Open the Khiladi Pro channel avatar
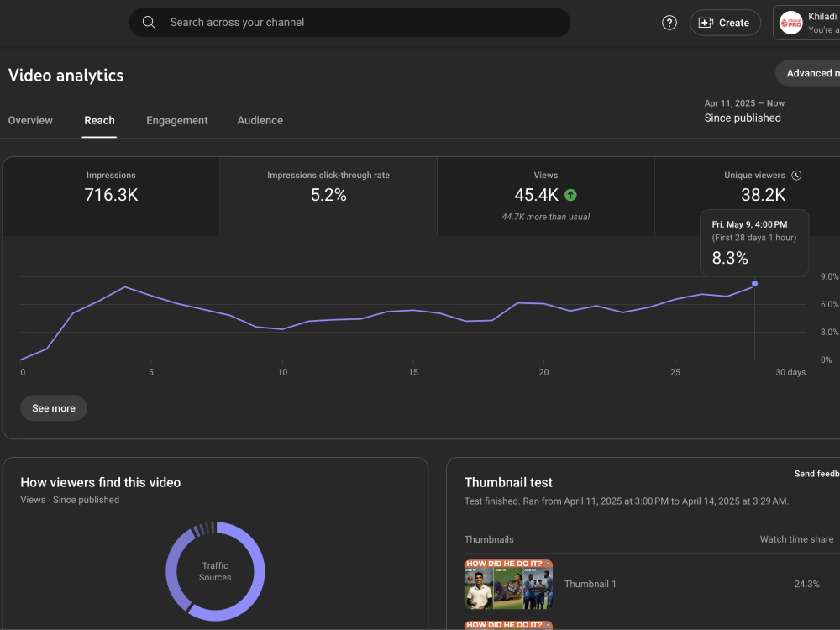Screen dimensions: 840x630 (x=790, y=23)
